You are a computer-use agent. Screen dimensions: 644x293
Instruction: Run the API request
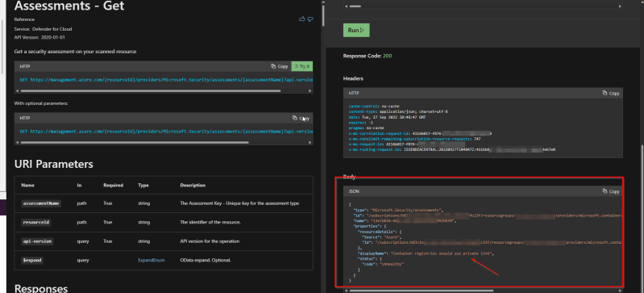[x=356, y=30]
